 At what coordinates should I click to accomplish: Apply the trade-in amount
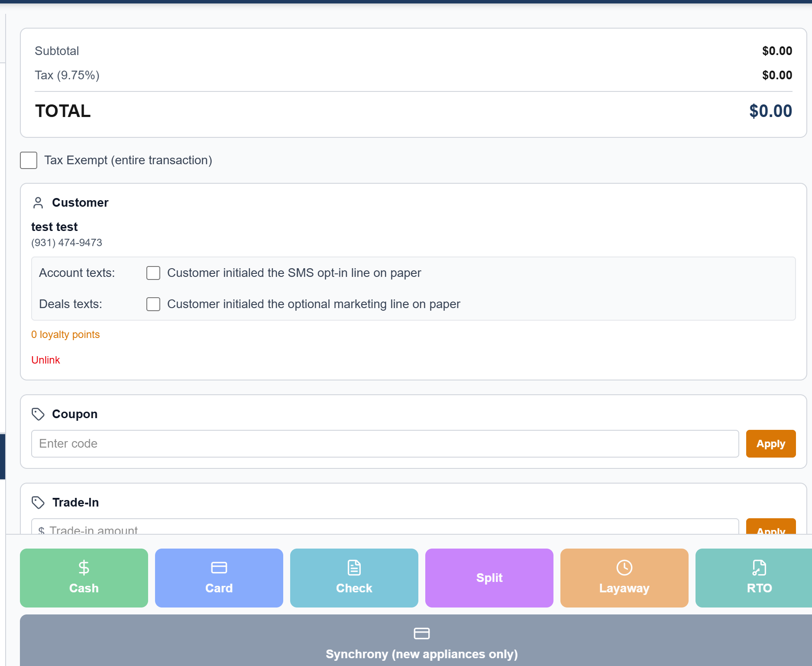coord(771,527)
